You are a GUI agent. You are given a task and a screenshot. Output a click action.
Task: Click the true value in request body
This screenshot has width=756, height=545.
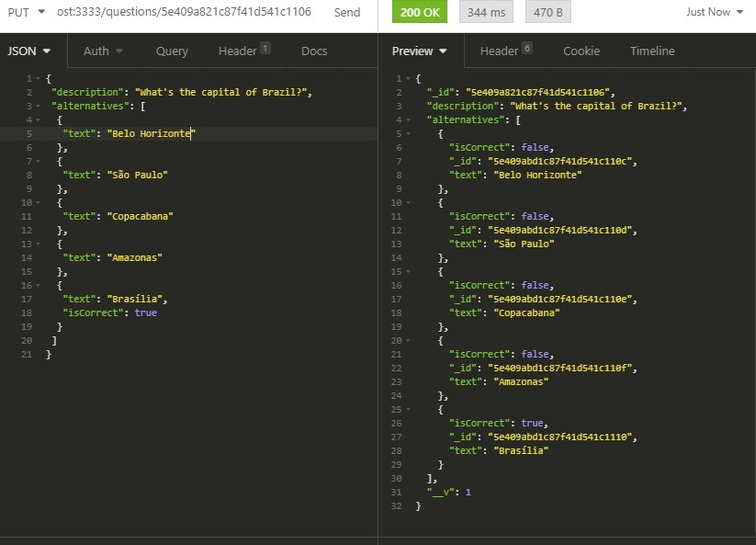[x=146, y=313]
